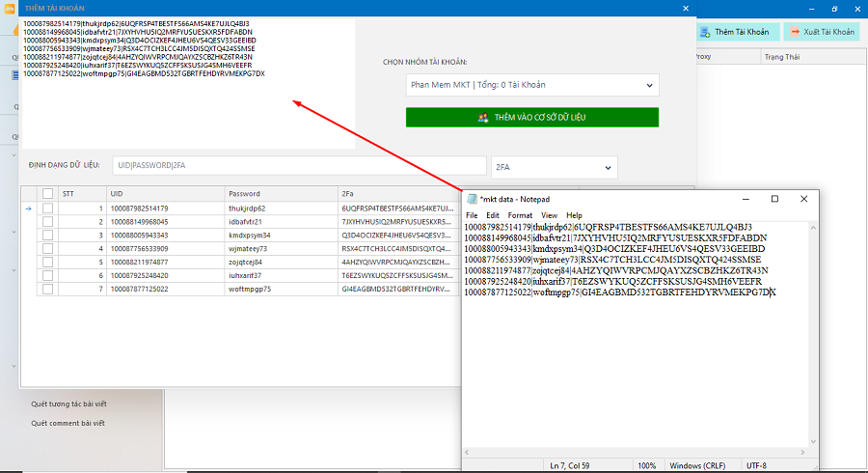The image size is (868, 473).
Task: Open the 2FA format dropdown
Action: (x=553, y=167)
